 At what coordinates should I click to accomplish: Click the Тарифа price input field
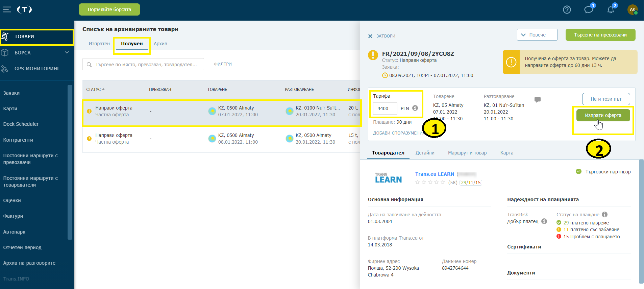(385, 109)
